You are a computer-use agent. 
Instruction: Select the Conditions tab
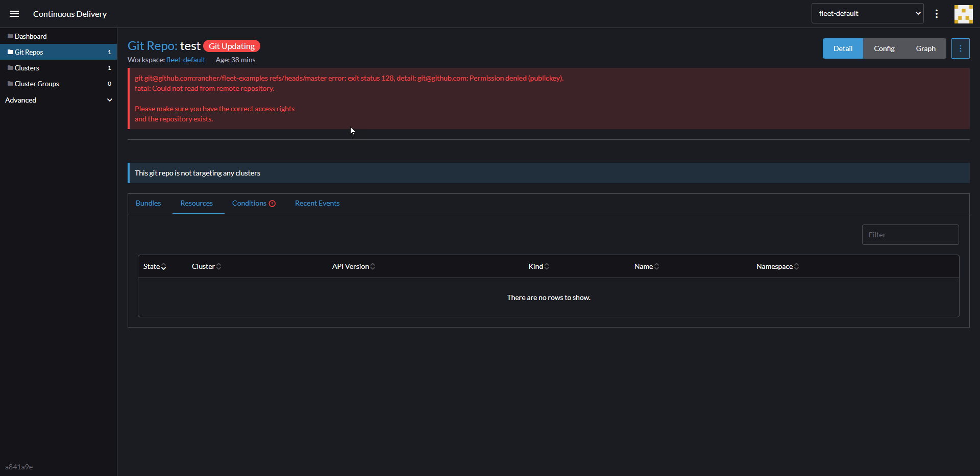click(x=250, y=203)
